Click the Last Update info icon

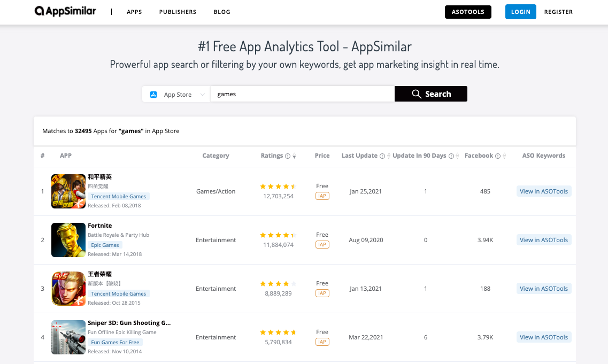382,156
